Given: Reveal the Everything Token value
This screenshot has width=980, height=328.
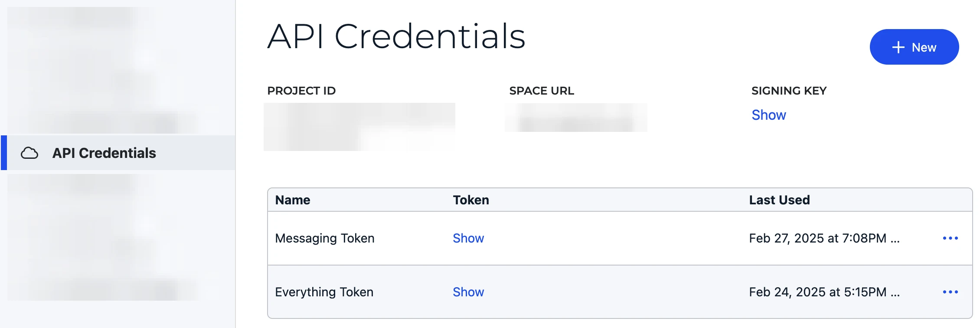Looking at the screenshot, I should 468,292.
